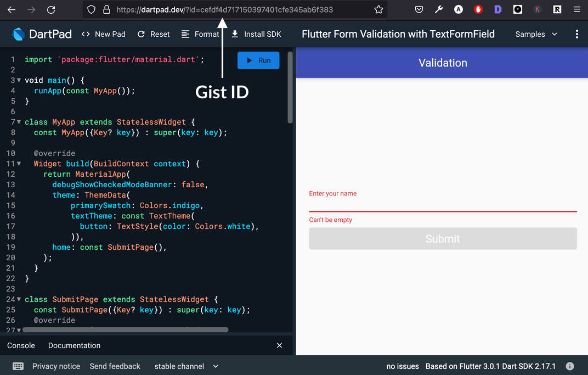
Task: Click the padlock site security icon
Action: [106, 10]
